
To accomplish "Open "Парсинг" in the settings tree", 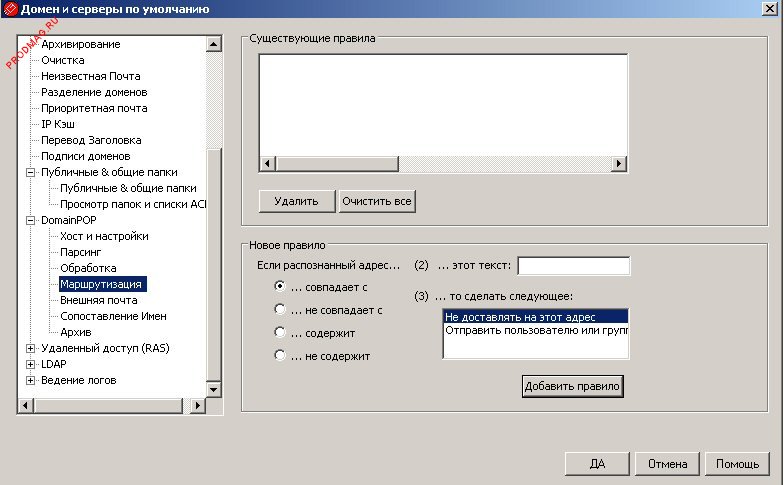I will (80, 252).
